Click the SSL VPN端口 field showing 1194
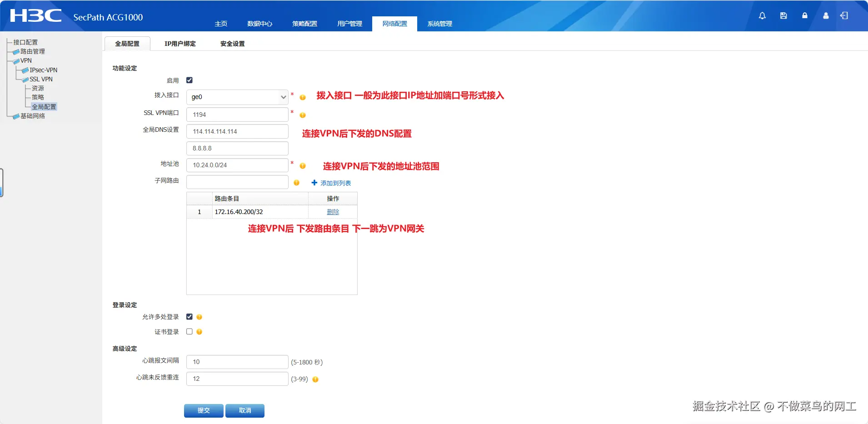The width and height of the screenshot is (868, 424). [237, 115]
